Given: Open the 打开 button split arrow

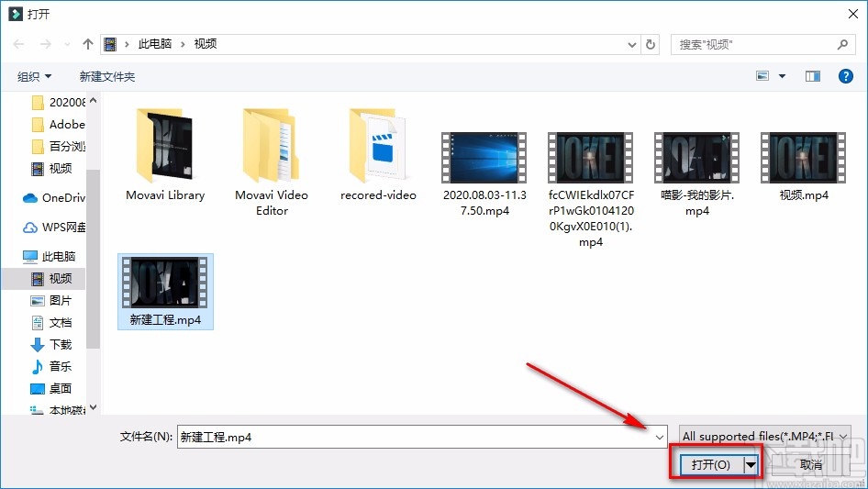Looking at the screenshot, I should click(x=751, y=464).
